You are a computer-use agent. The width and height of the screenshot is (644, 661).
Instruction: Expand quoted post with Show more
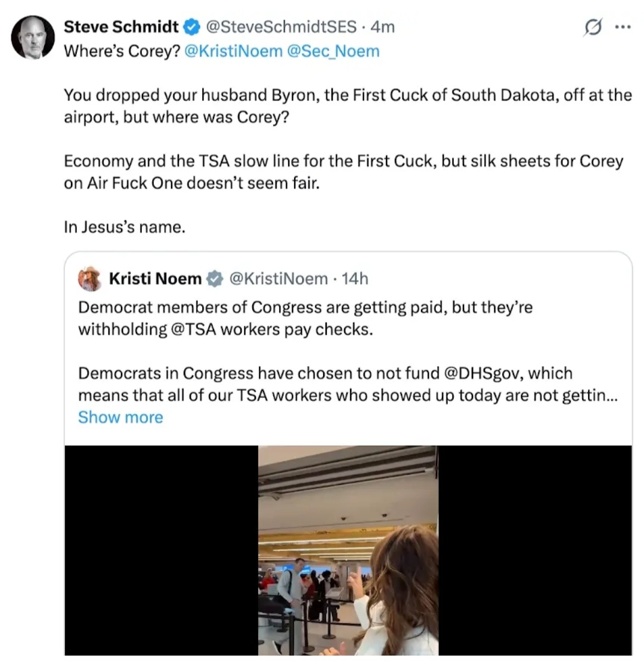pos(120,417)
